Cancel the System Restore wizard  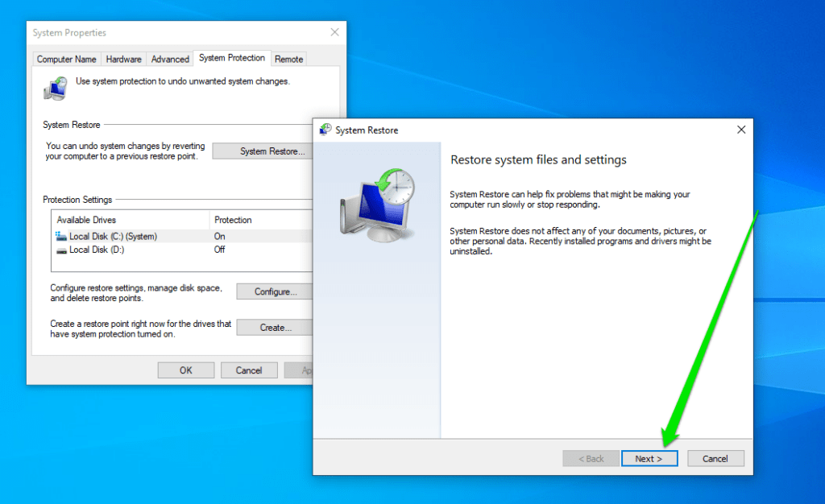click(715, 457)
